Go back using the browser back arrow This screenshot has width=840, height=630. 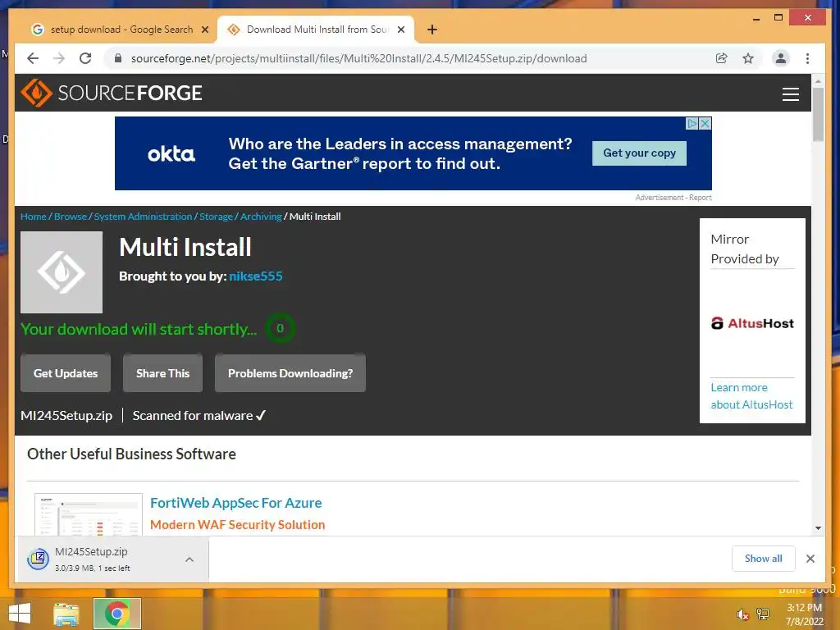(x=33, y=58)
